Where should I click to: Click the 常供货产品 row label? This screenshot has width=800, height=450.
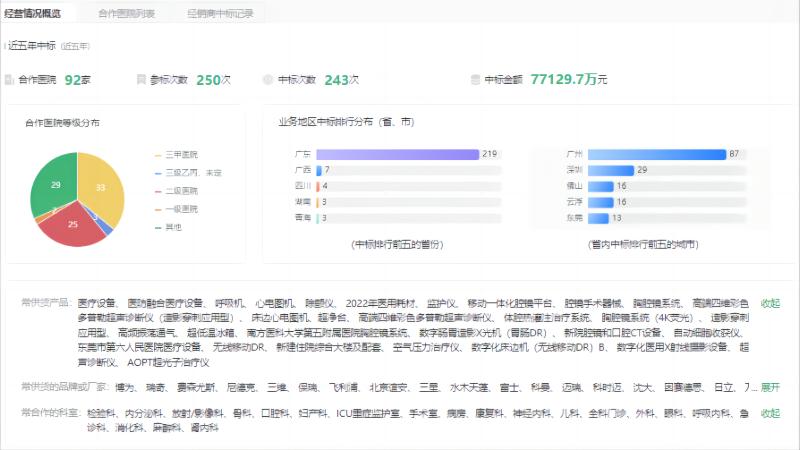pyautogui.click(x=45, y=303)
